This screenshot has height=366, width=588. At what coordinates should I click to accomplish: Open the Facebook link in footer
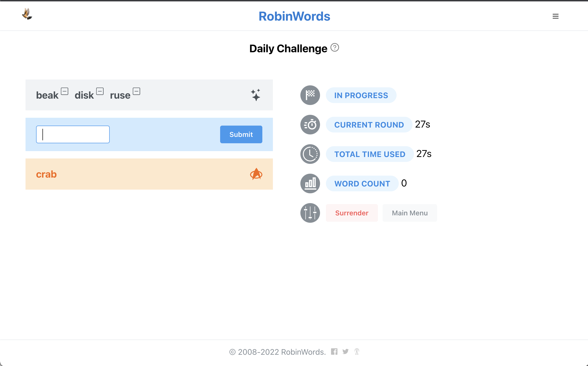334,352
